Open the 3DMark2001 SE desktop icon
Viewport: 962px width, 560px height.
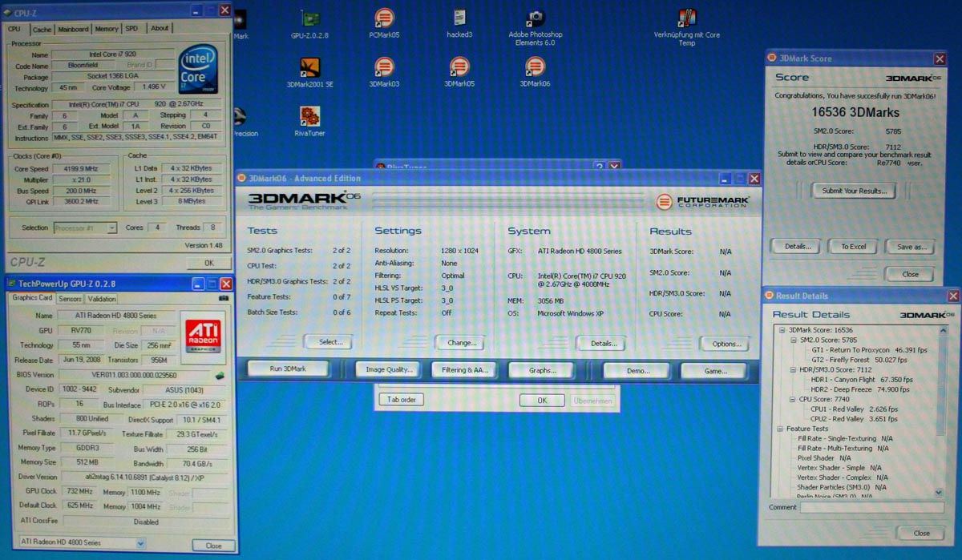pyautogui.click(x=309, y=73)
